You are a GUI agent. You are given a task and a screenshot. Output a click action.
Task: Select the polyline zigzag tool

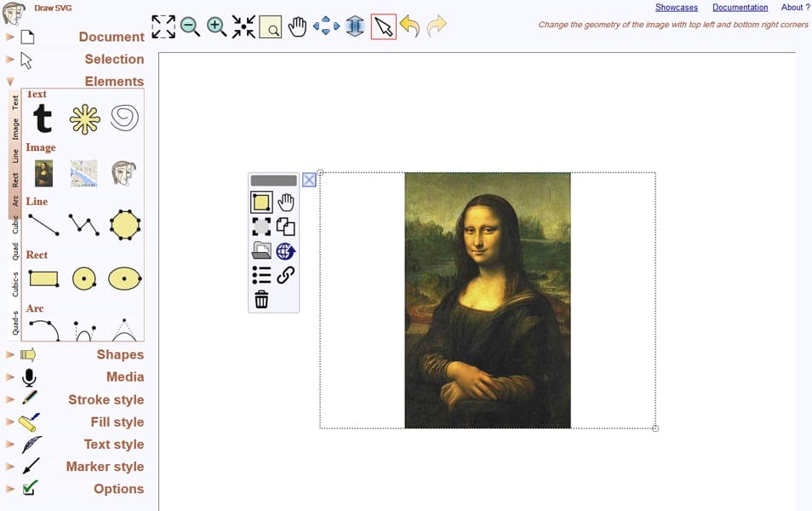click(84, 224)
